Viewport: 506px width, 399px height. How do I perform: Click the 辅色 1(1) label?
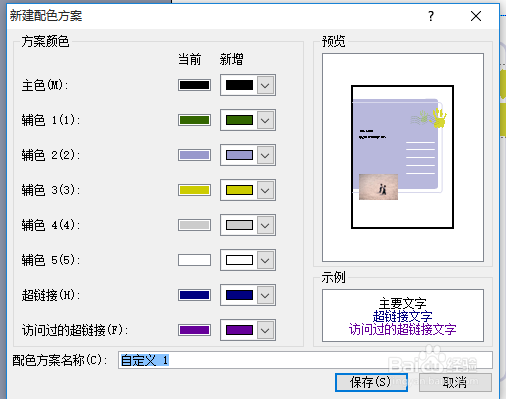point(51,120)
